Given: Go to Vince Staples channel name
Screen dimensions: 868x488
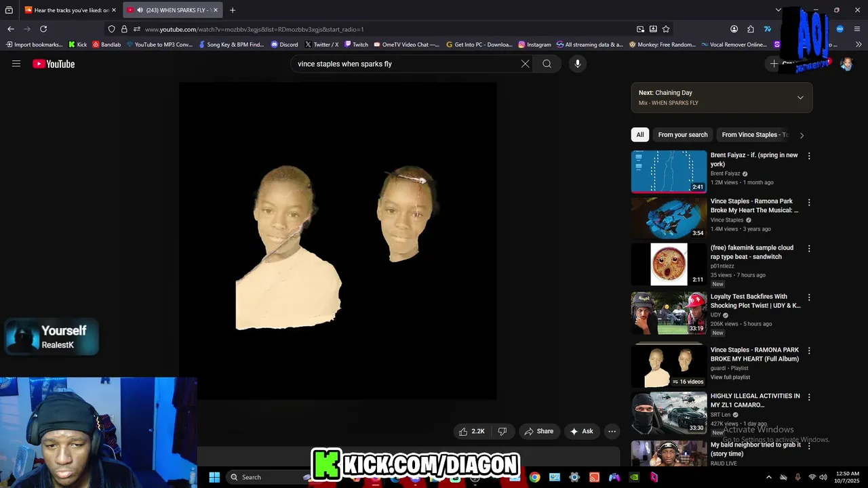Looking at the screenshot, I should [727, 220].
